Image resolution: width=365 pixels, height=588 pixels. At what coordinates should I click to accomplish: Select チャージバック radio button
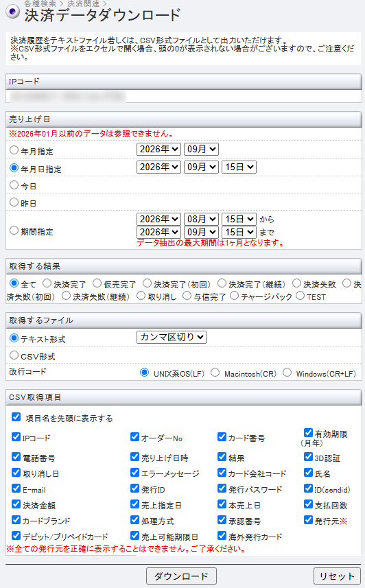click(x=234, y=296)
